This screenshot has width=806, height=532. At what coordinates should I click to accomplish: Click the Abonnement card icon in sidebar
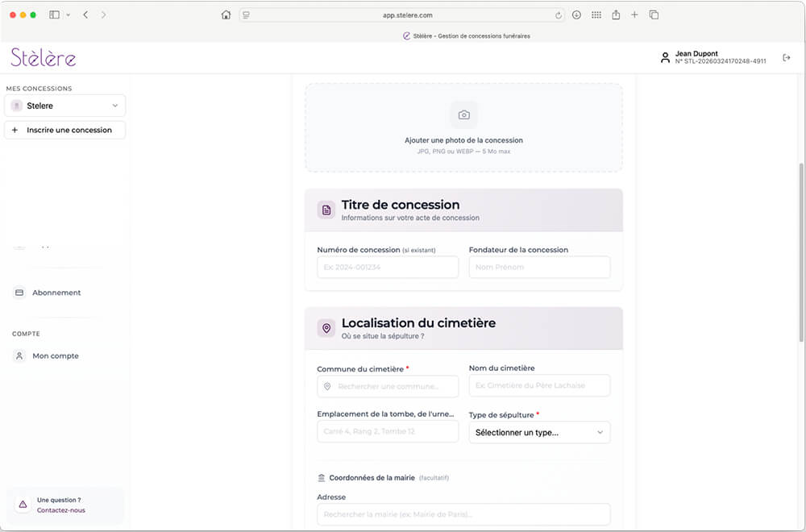(19, 293)
